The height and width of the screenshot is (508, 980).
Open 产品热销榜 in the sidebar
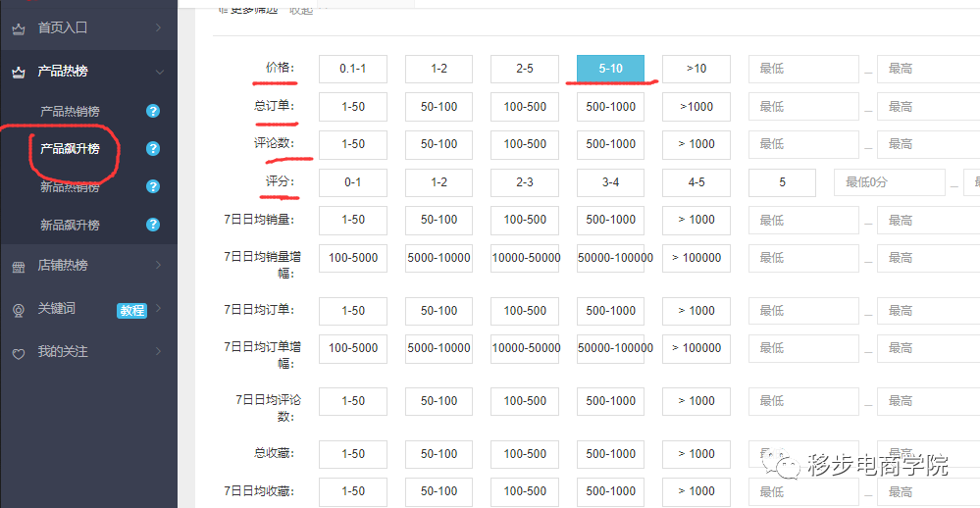click(x=70, y=111)
